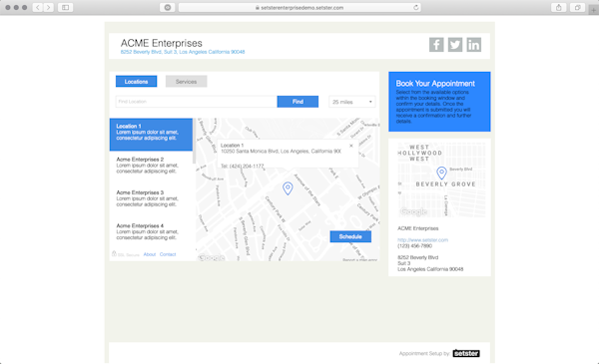
Task: Click Tel: (424) 204-1177 in popup
Action: tap(243, 166)
